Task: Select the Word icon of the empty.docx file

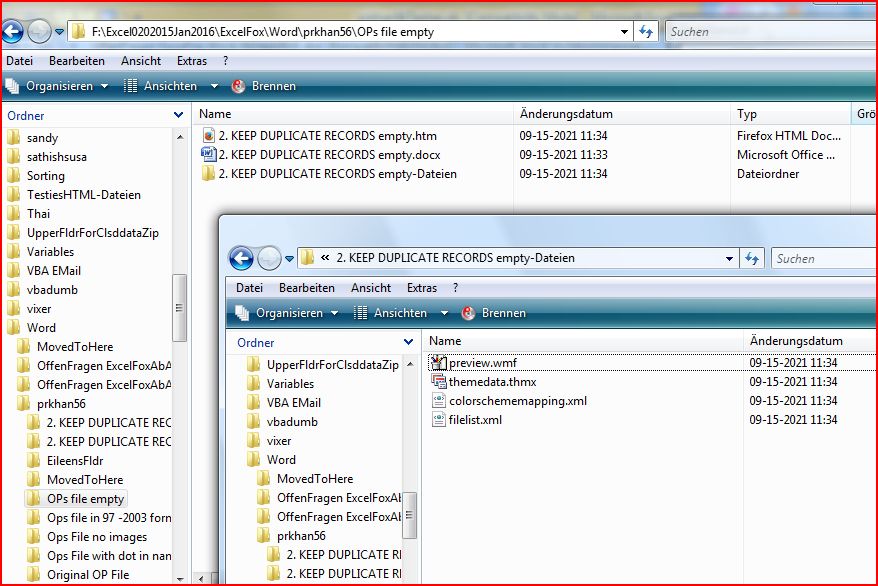Action: click(208, 154)
